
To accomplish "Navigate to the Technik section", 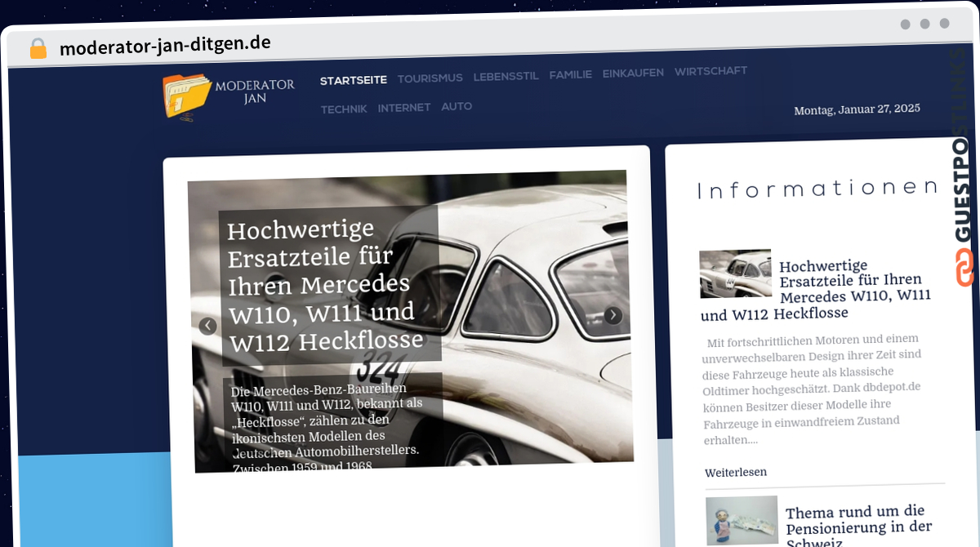I will (x=344, y=109).
